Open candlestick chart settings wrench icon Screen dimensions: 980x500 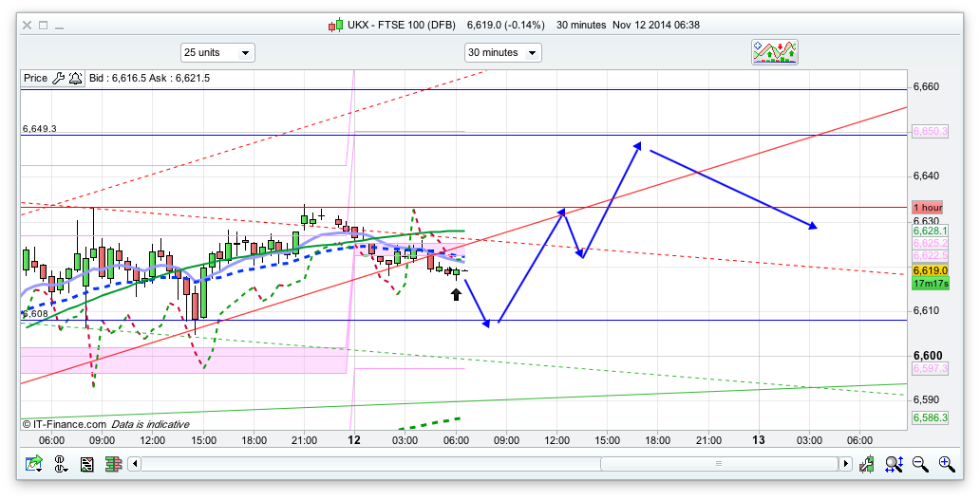(x=866, y=464)
